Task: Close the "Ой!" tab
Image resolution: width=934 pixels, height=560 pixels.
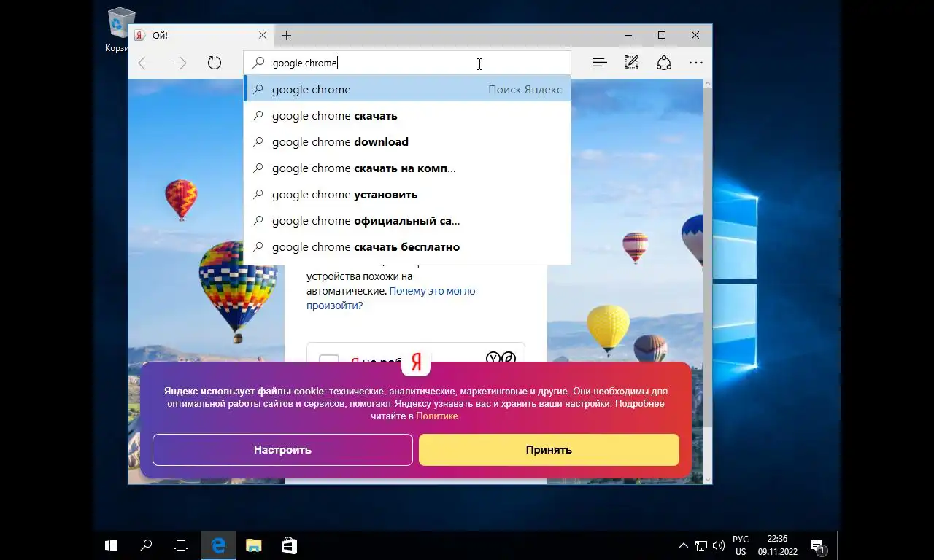Action: 263,35
